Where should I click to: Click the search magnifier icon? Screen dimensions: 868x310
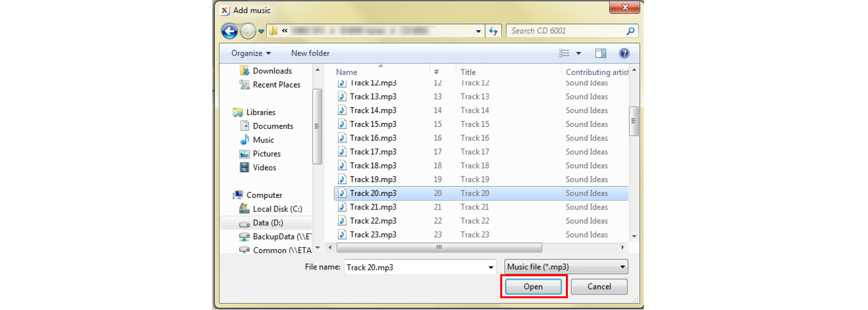click(x=631, y=31)
